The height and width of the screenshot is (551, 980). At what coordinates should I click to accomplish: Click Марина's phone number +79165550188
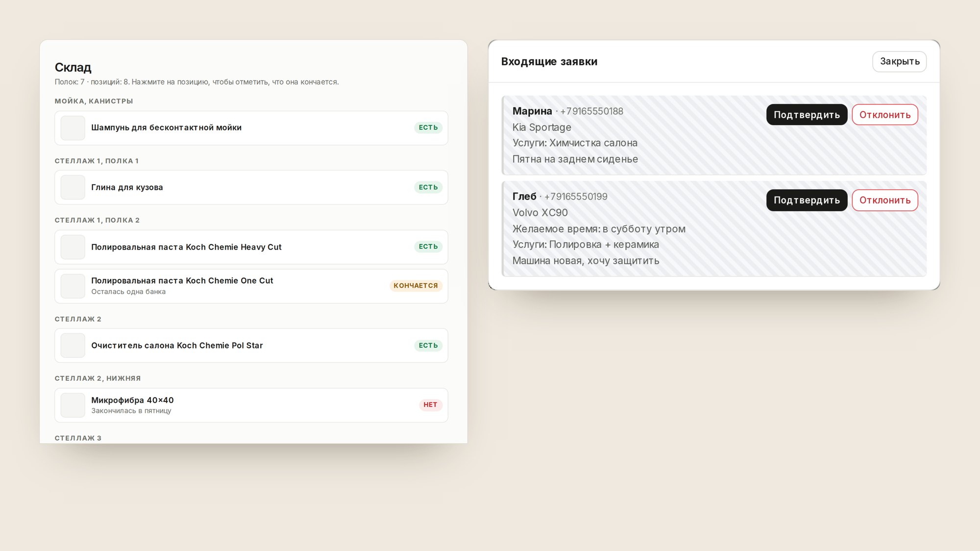pyautogui.click(x=591, y=111)
